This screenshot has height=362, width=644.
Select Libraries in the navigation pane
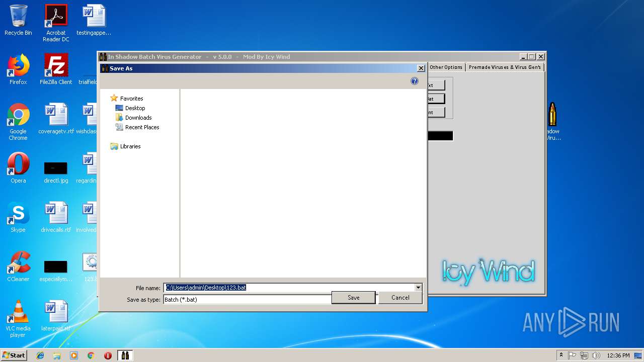tap(130, 146)
